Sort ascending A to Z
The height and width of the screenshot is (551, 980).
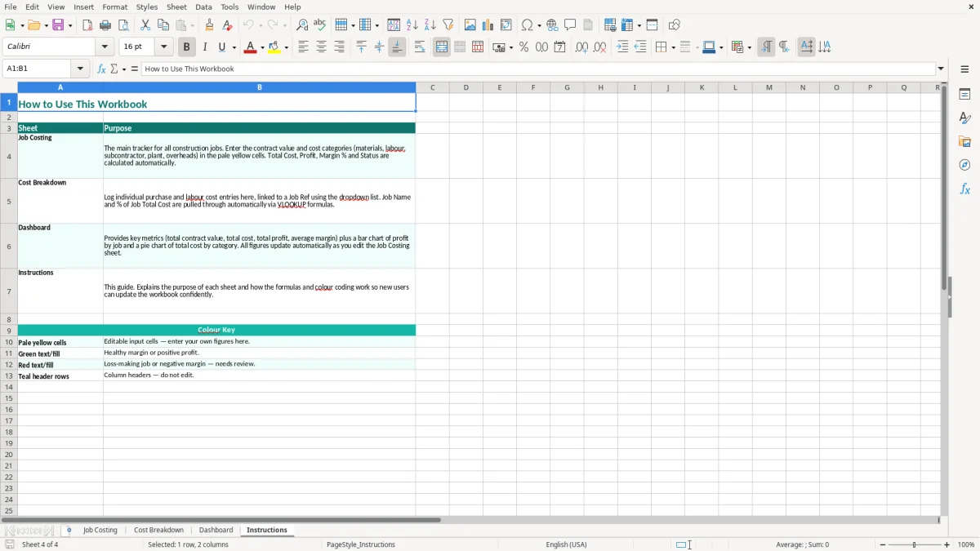click(x=412, y=25)
